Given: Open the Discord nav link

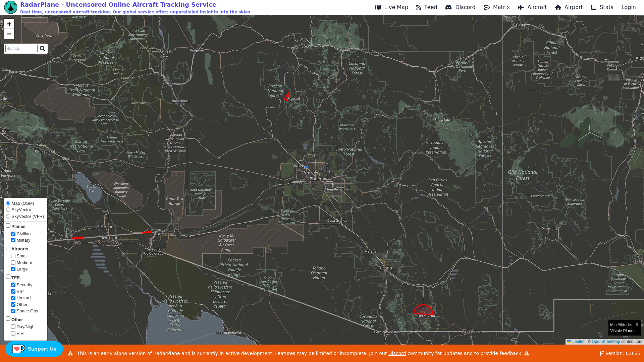Looking at the screenshot, I should 460,7.
